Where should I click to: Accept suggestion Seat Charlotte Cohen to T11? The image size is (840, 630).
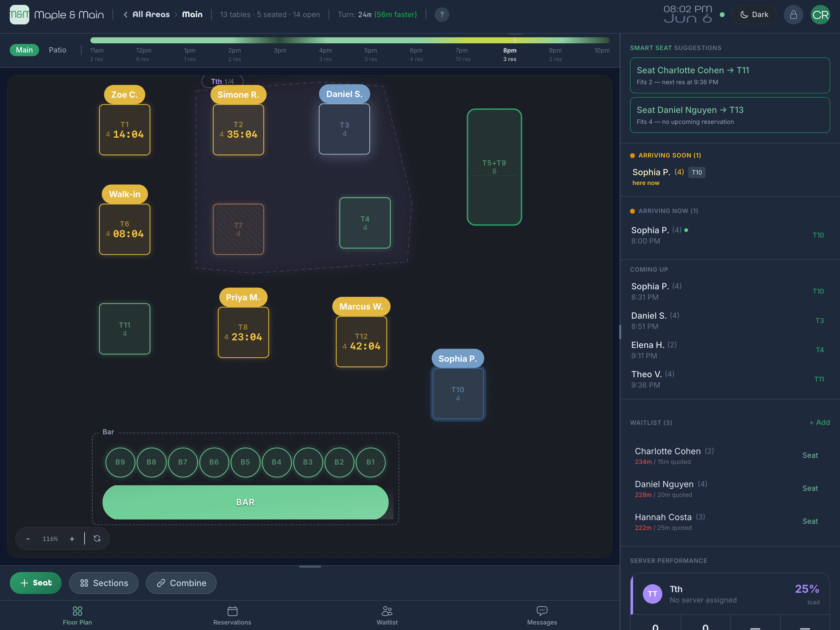730,75
